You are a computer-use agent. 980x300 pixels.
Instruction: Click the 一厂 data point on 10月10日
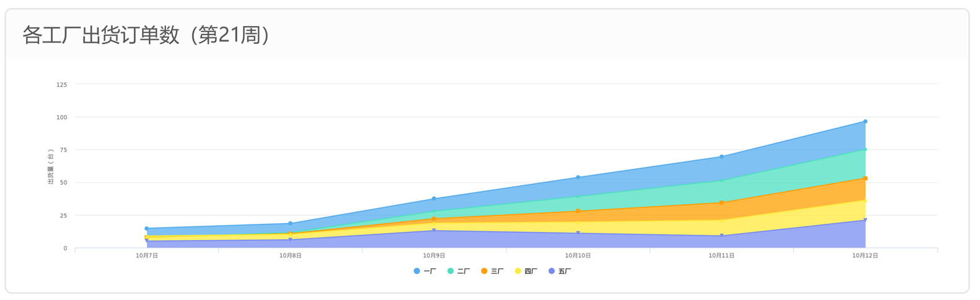pyautogui.click(x=578, y=178)
